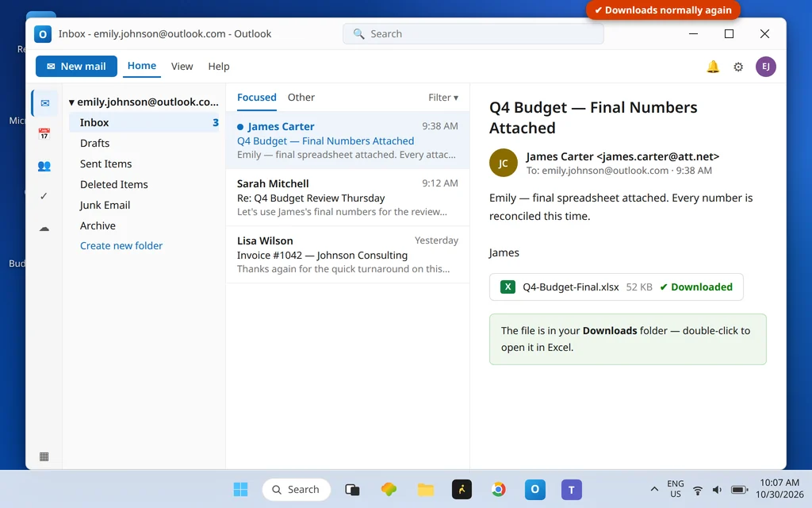
Task: Click the To: emily.johnson@outlook.com line
Action: coord(619,171)
